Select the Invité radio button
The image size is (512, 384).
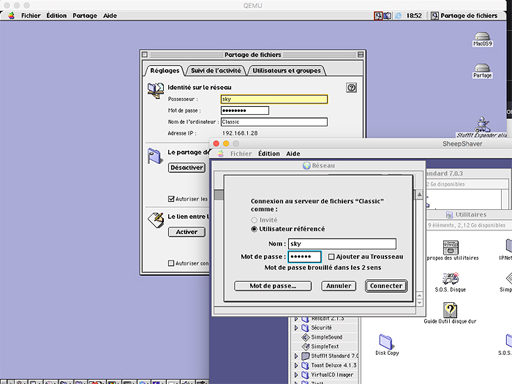(x=254, y=220)
